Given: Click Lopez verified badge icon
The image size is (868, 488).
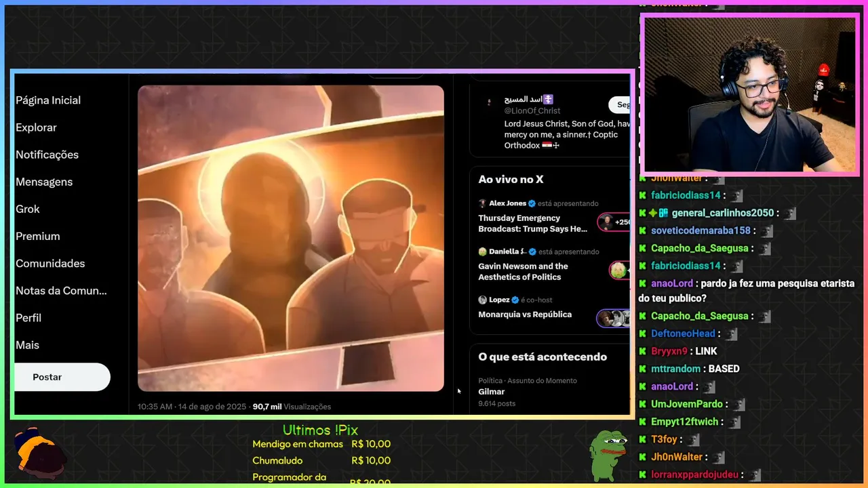Looking at the screenshot, I should 517,300.
